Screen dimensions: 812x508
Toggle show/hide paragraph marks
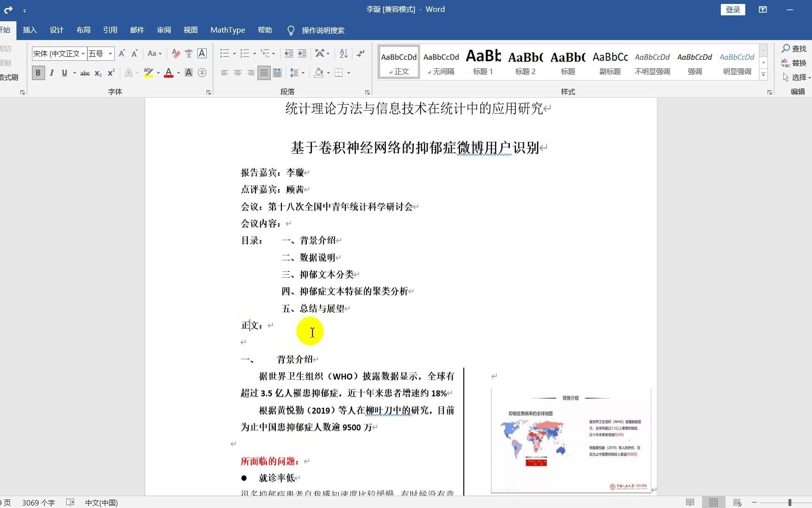[360, 53]
